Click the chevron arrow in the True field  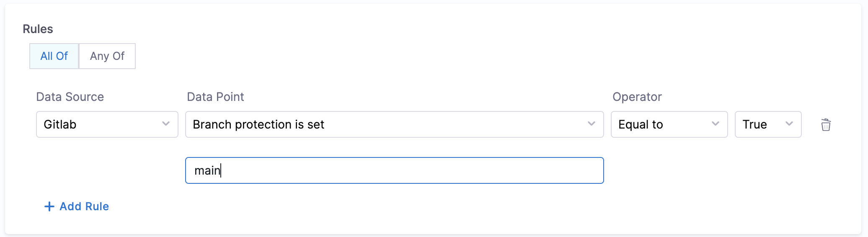[789, 124]
